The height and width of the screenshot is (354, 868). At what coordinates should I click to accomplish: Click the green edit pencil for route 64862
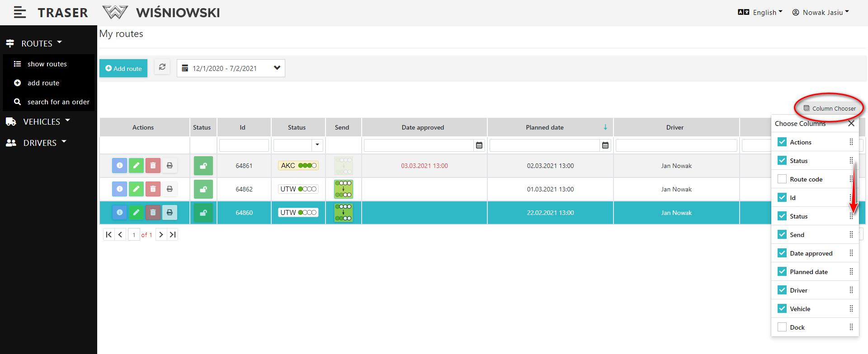pyautogui.click(x=136, y=189)
